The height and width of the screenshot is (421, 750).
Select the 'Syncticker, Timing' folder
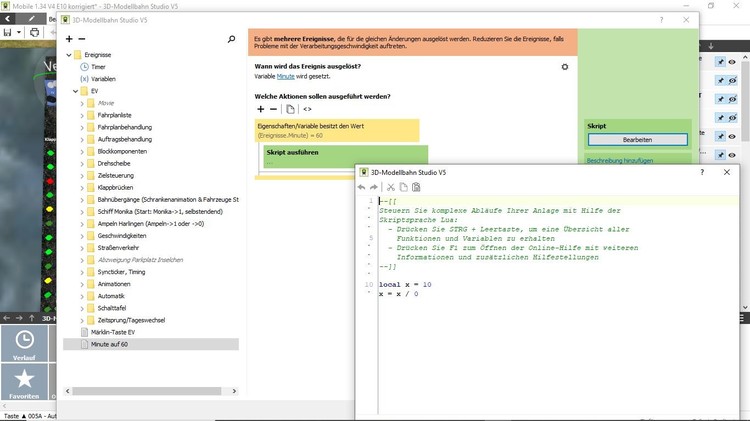pos(121,272)
